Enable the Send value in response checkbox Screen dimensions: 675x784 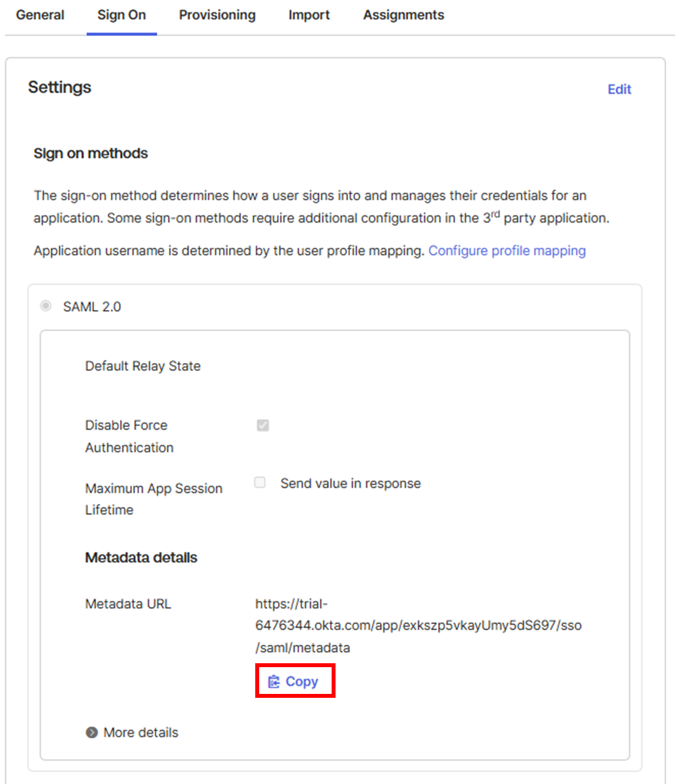[260, 483]
